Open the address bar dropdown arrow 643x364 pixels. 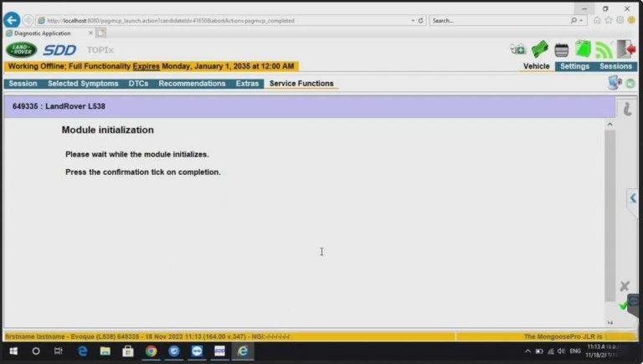pyautogui.click(x=412, y=20)
